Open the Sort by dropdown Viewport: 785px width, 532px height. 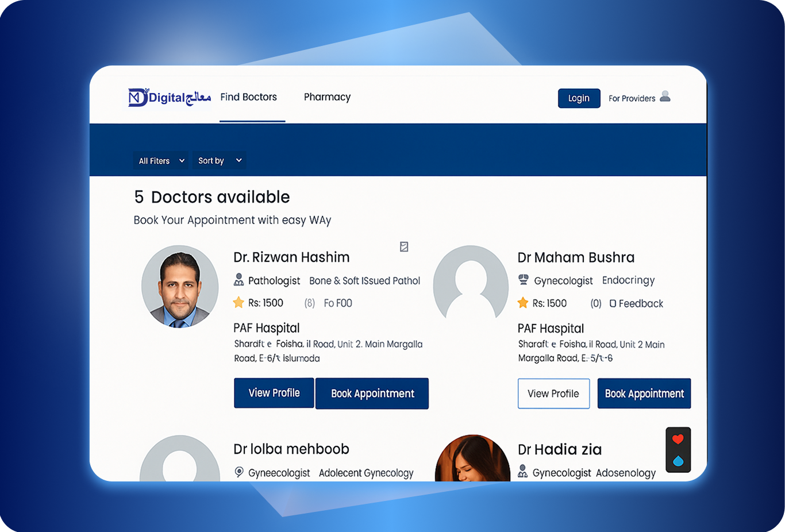click(x=220, y=161)
